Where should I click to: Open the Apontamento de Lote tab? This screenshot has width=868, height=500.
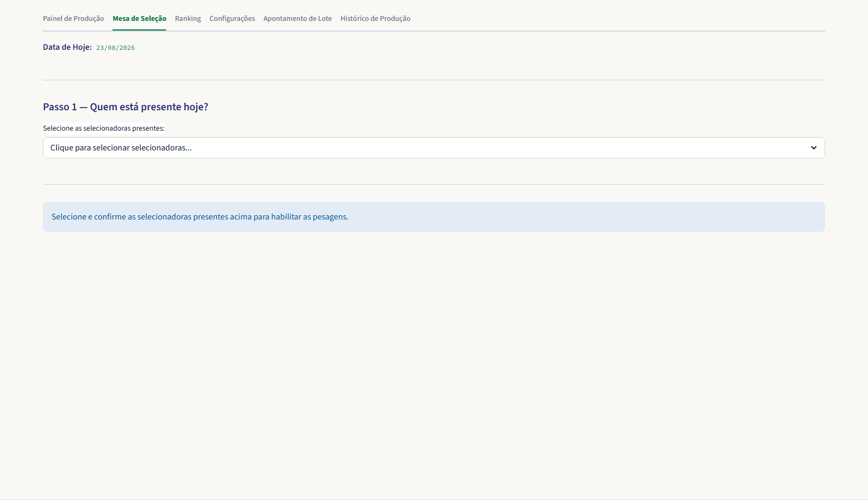(297, 18)
